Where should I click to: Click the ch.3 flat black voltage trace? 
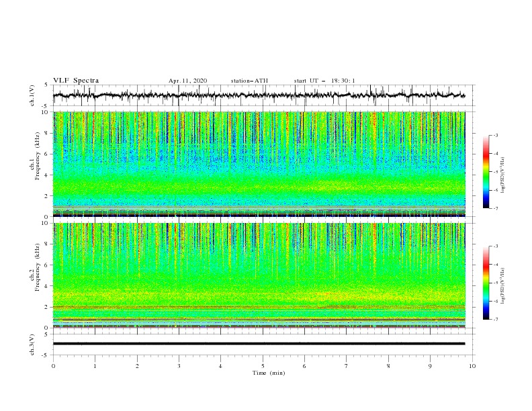pos(259,344)
